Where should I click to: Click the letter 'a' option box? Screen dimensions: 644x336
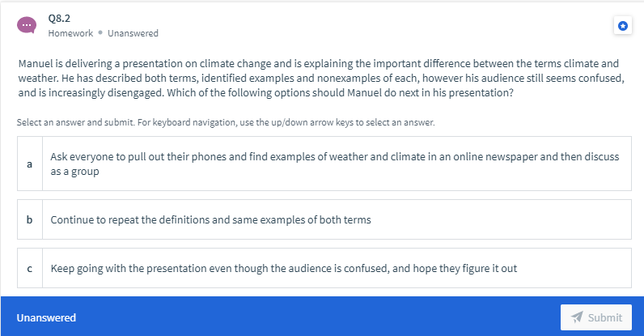(x=30, y=164)
